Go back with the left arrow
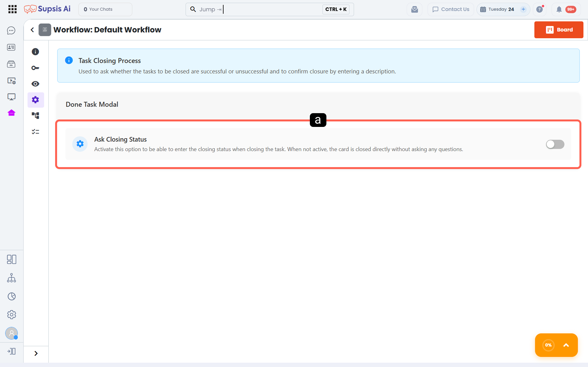This screenshot has width=588, height=367. tap(32, 30)
